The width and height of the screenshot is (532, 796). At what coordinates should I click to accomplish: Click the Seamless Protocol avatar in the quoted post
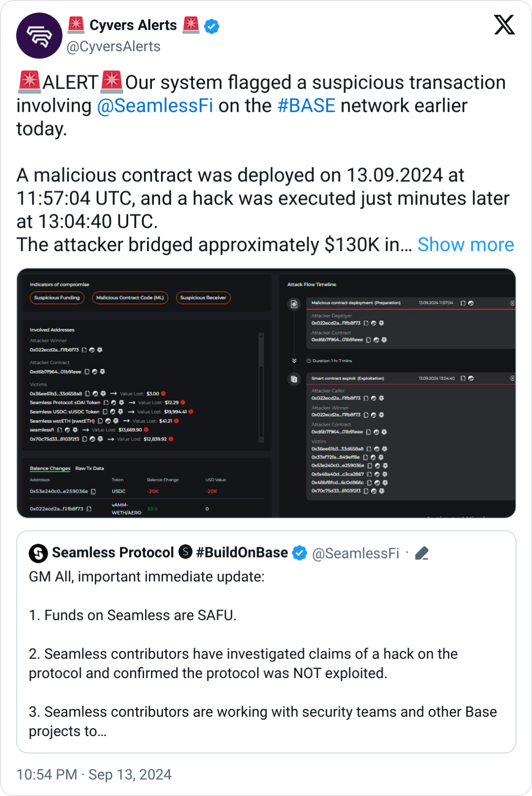point(38,553)
